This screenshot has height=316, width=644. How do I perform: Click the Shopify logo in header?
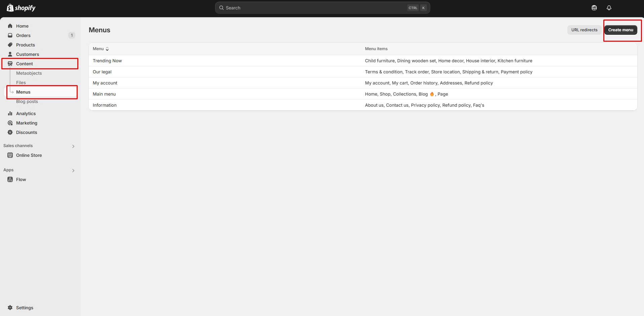point(21,8)
